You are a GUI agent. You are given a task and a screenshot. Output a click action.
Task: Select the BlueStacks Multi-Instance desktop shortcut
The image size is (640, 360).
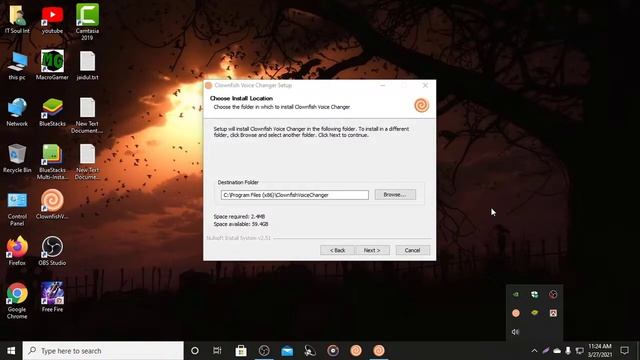52,162
